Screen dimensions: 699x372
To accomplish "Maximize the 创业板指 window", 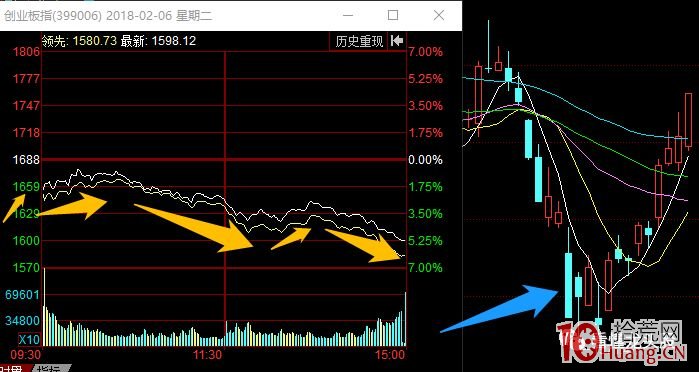I will 393,15.
